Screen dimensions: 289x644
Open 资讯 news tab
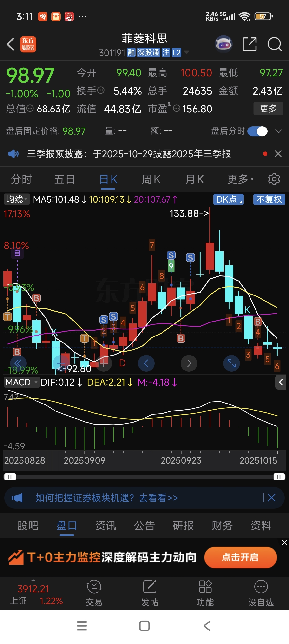(105, 525)
